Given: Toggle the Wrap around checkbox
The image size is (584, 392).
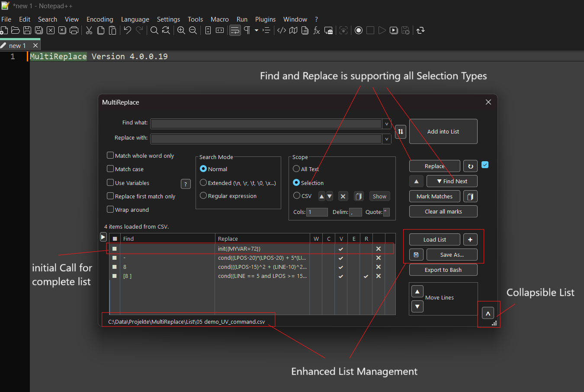Looking at the screenshot, I should pos(110,209).
